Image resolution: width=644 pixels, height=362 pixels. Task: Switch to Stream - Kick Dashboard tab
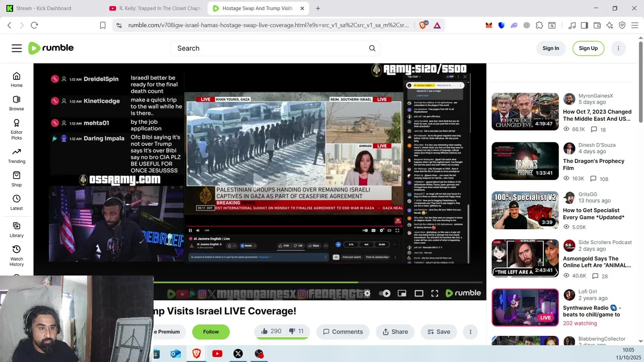pos(52,8)
